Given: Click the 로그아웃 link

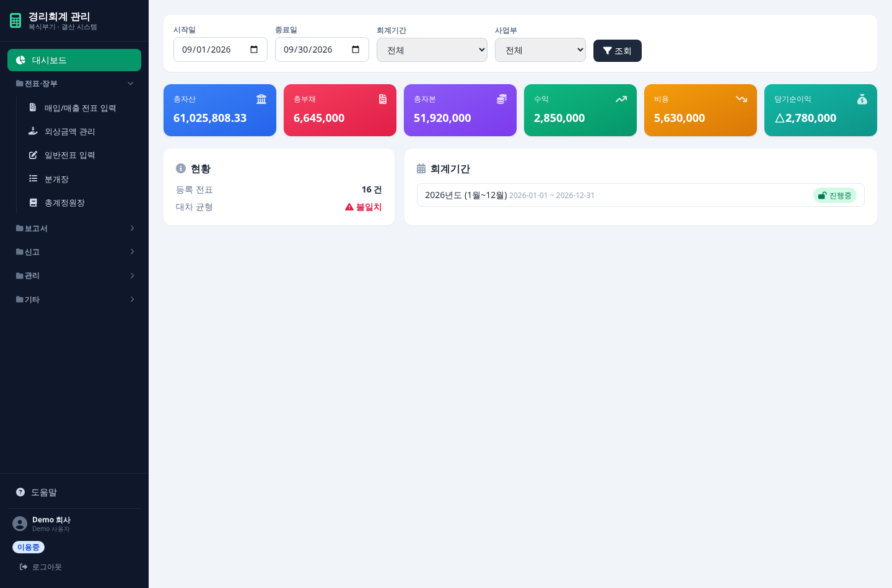Looking at the screenshot, I should (x=41, y=567).
